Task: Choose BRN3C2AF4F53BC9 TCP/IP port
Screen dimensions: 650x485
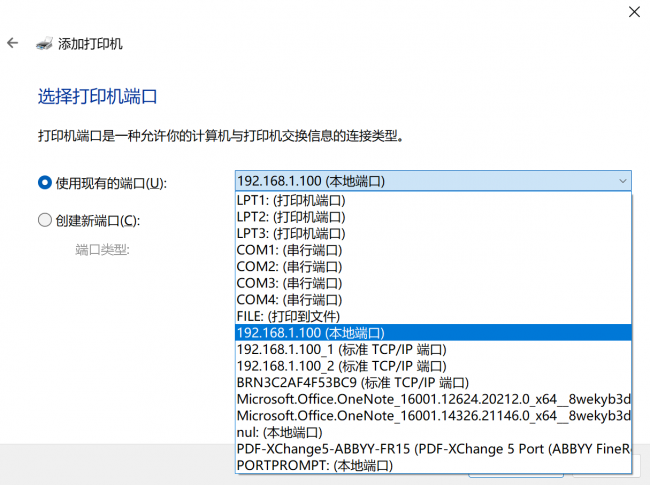Action: tap(433, 383)
